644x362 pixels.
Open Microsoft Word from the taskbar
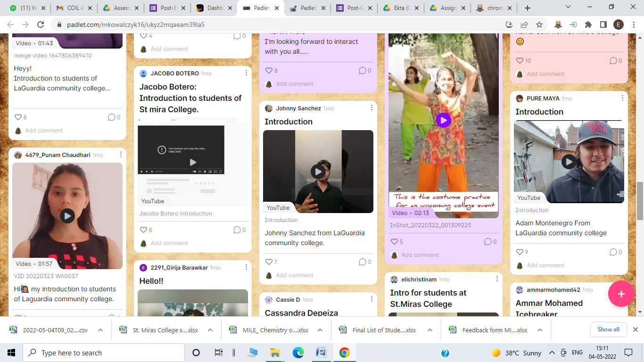click(322, 352)
